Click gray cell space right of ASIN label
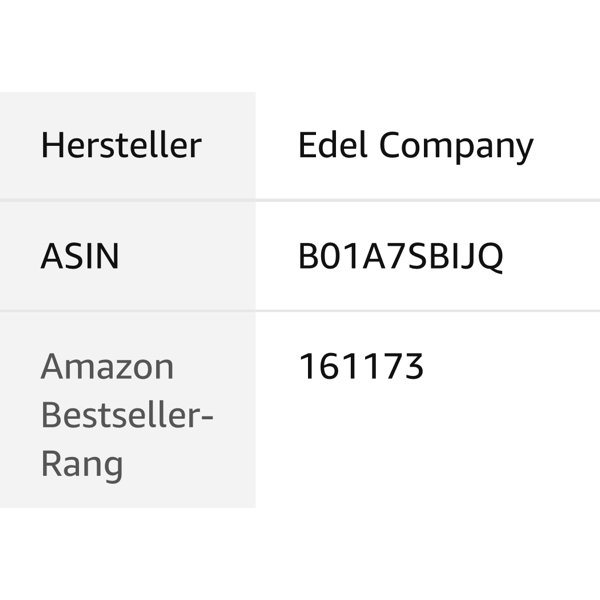This screenshot has width=600, height=600. (190, 257)
